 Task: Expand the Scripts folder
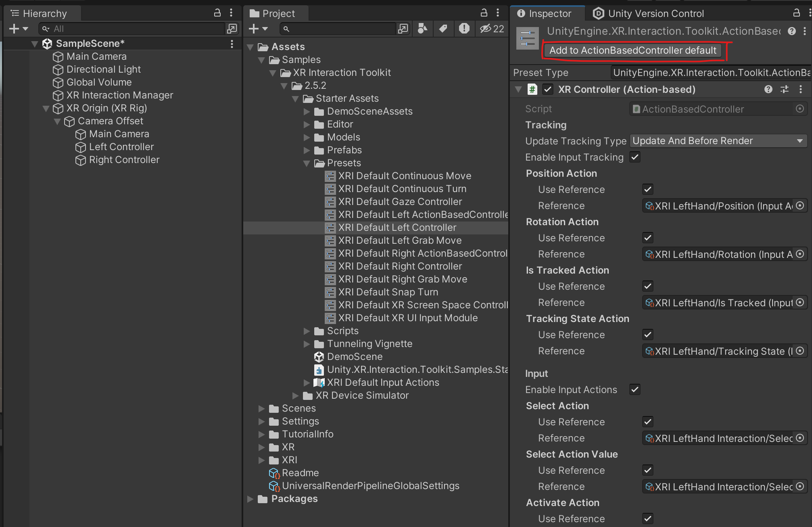coord(307,331)
